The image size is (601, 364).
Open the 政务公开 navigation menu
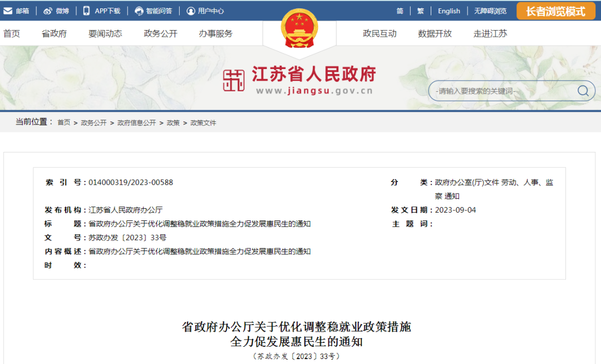pyautogui.click(x=160, y=33)
